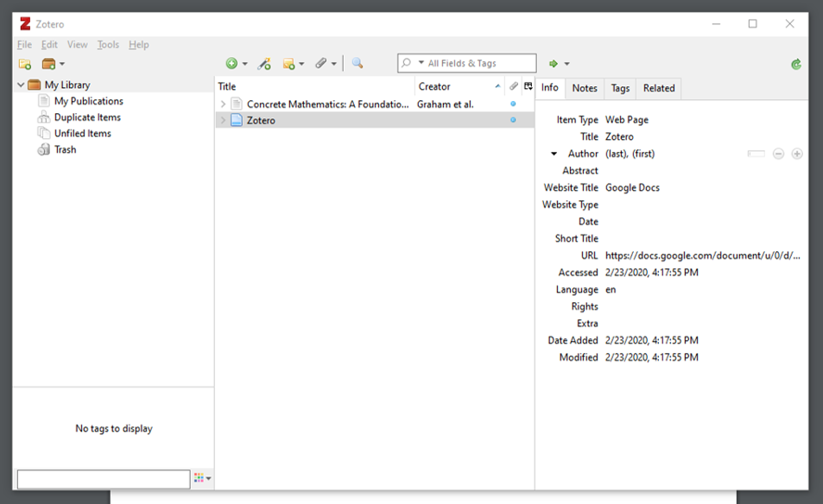823x504 pixels.
Task: Click the New Collection icon
Action: click(25, 64)
